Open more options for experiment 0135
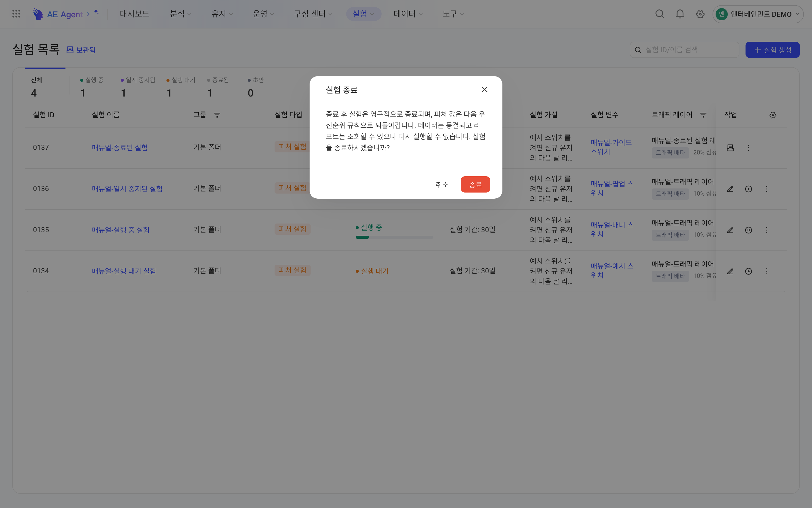Screen dimensions: 812x508 click(x=767, y=230)
